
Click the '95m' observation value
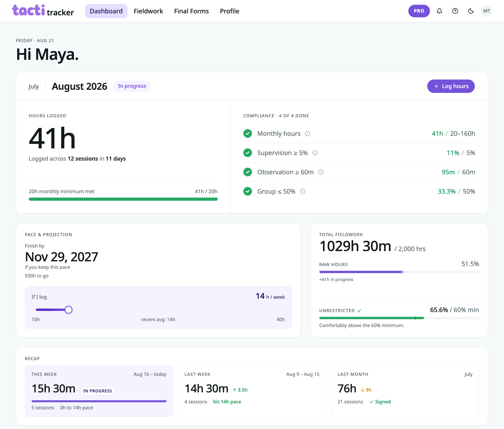(448, 172)
